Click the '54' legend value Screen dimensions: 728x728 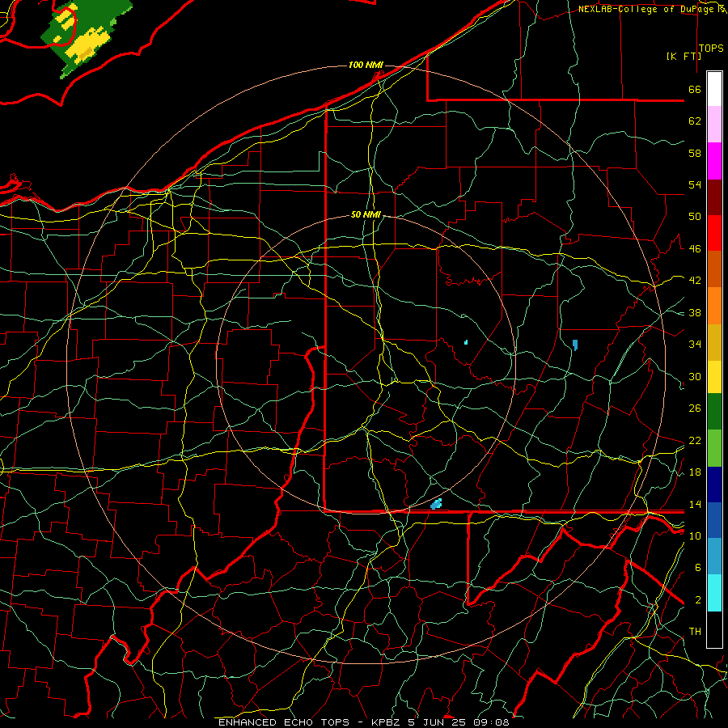[695, 184]
